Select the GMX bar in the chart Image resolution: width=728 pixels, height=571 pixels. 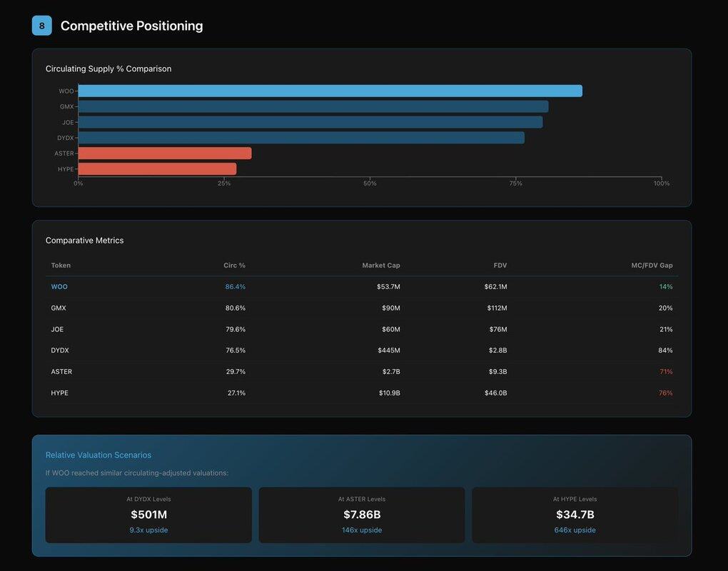coord(313,106)
